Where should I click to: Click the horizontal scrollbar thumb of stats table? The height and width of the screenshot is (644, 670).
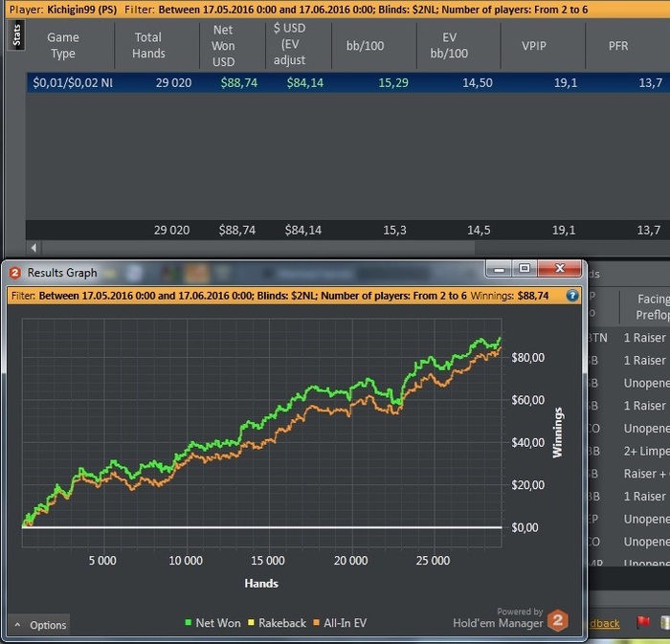pyautogui.click(x=258, y=247)
